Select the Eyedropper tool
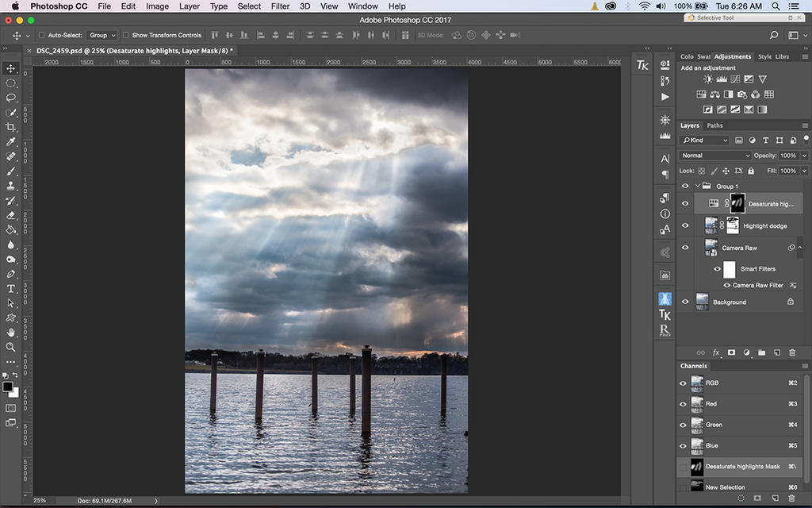 pyautogui.click(x=11, y=141)
